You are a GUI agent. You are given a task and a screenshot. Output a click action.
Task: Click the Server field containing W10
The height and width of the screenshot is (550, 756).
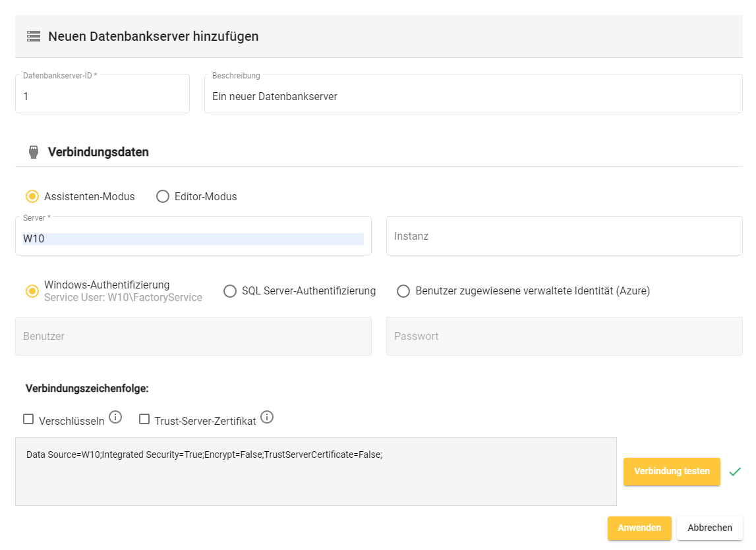[193, 235]
